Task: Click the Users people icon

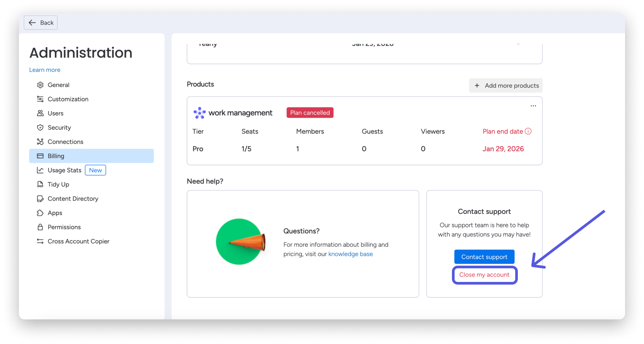Action: click(40, 113)
